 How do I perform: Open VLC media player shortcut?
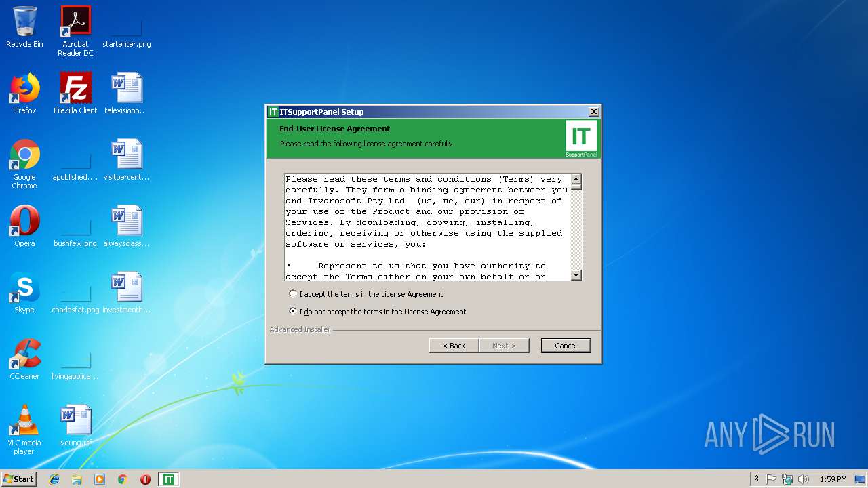click(x=24, y=430)
